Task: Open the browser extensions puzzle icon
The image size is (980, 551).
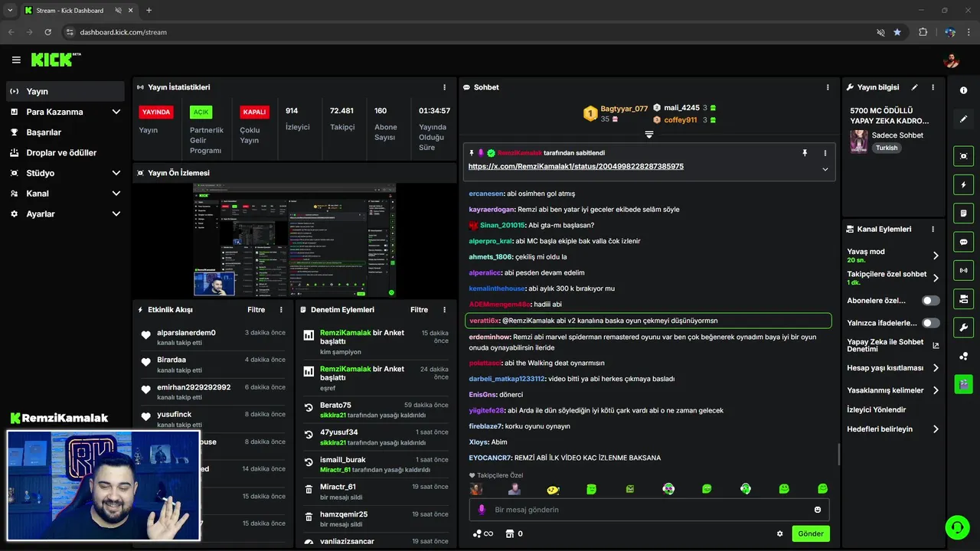Action: pos(923,32)
